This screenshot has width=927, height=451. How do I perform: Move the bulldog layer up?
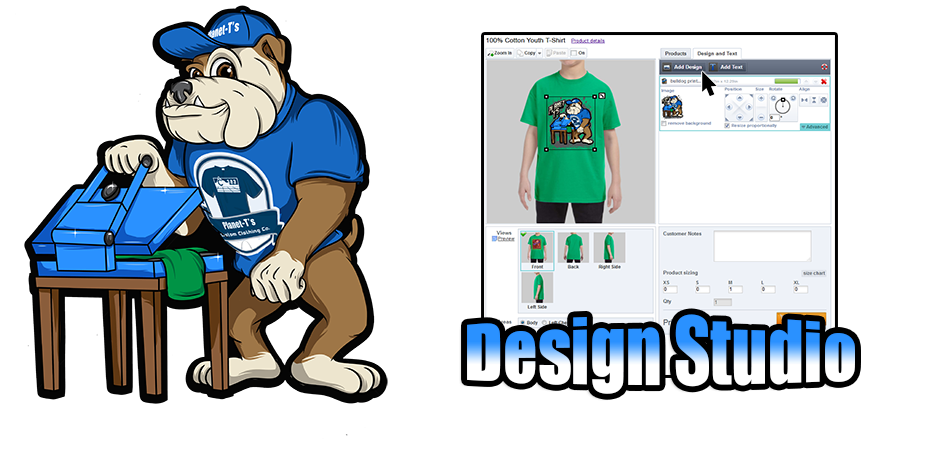(806, 81)
